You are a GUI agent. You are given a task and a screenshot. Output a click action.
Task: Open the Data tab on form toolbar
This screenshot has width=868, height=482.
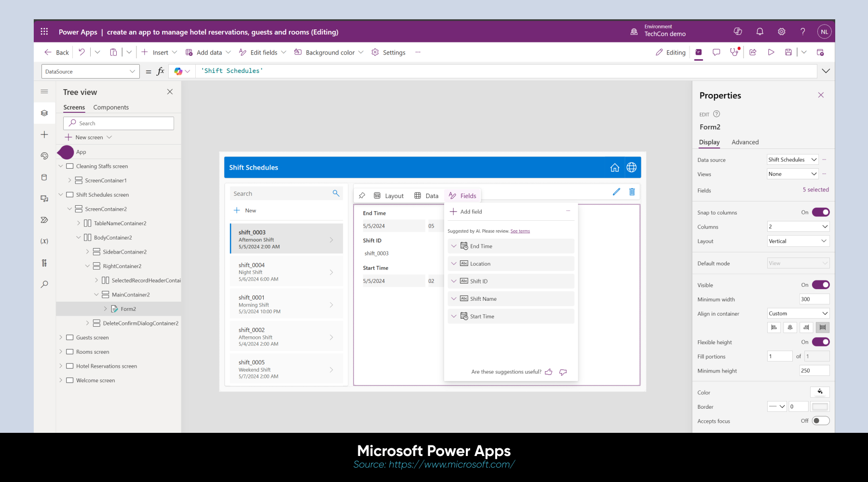(x=426, y=196)
